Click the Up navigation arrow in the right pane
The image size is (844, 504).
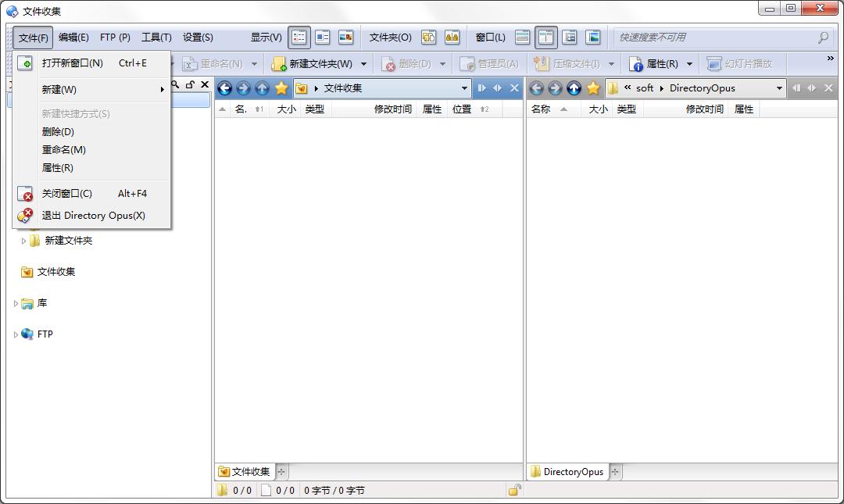tap(573, 88)
